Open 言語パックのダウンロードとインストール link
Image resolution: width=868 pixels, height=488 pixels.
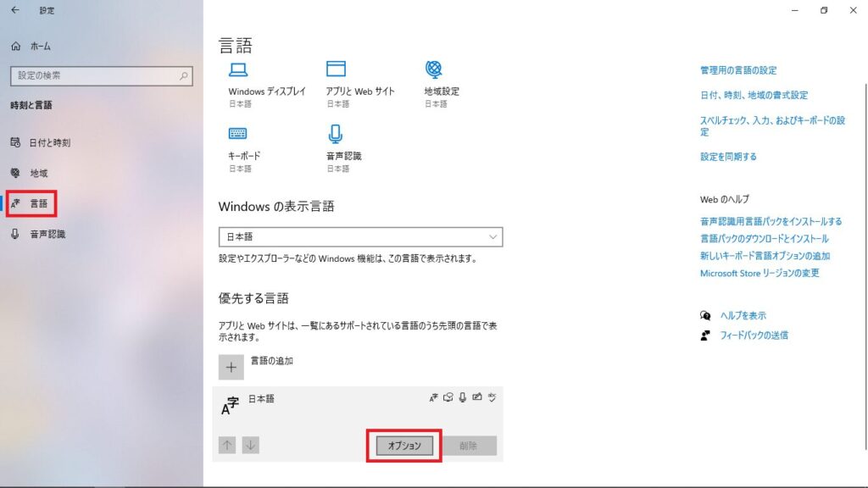(x=765, y=238)
